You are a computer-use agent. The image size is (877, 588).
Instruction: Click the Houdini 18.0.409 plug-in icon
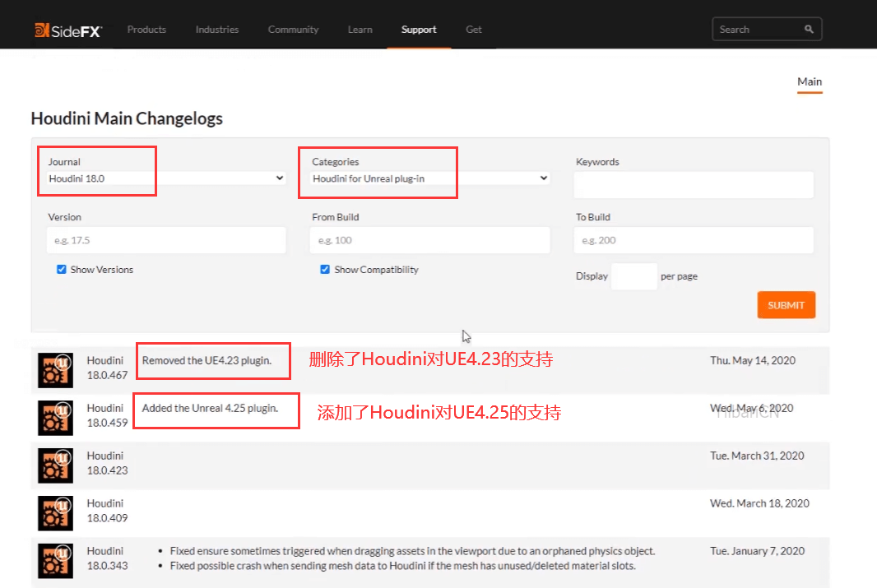point(55,512)
